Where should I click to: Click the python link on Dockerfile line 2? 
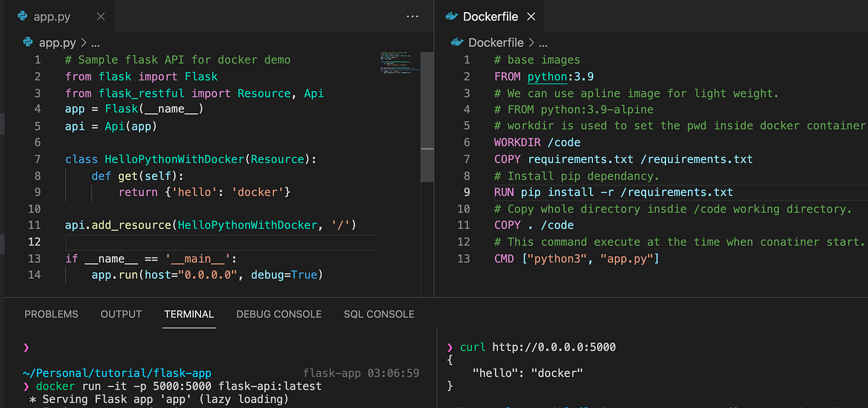coord(547,76)
